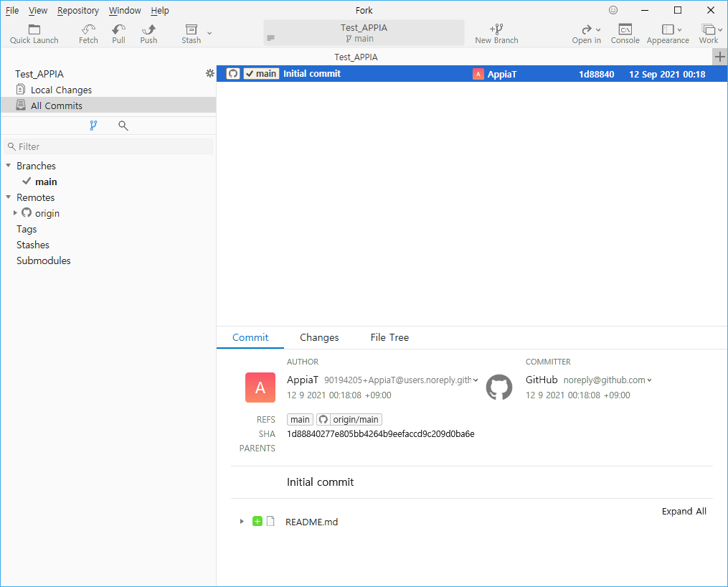
Task: Open the Window menu
Action: [x=125, y=10]
